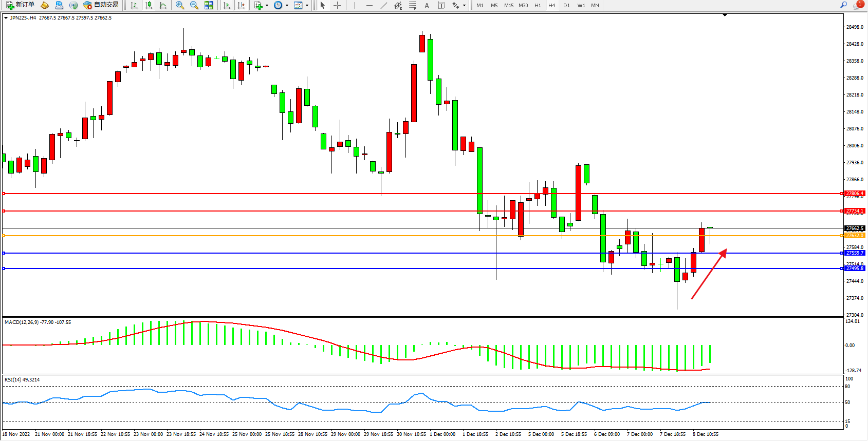Open the chart templates dropdown

pyautogui.click(x=307, y=5)
